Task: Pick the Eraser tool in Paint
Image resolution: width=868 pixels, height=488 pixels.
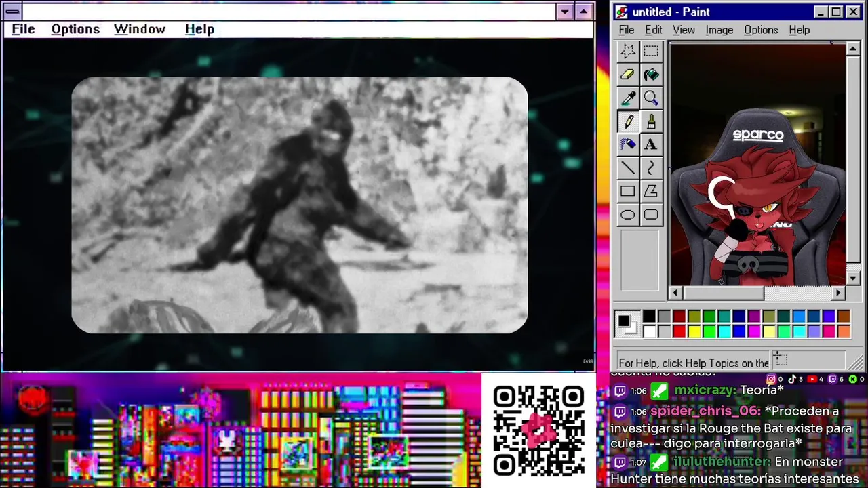Action: tap(628, 75)
